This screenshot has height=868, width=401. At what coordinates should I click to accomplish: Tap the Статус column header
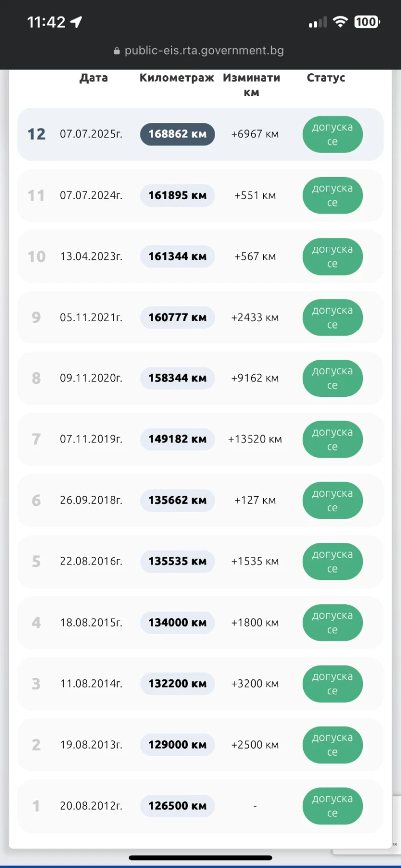point(326,78)
